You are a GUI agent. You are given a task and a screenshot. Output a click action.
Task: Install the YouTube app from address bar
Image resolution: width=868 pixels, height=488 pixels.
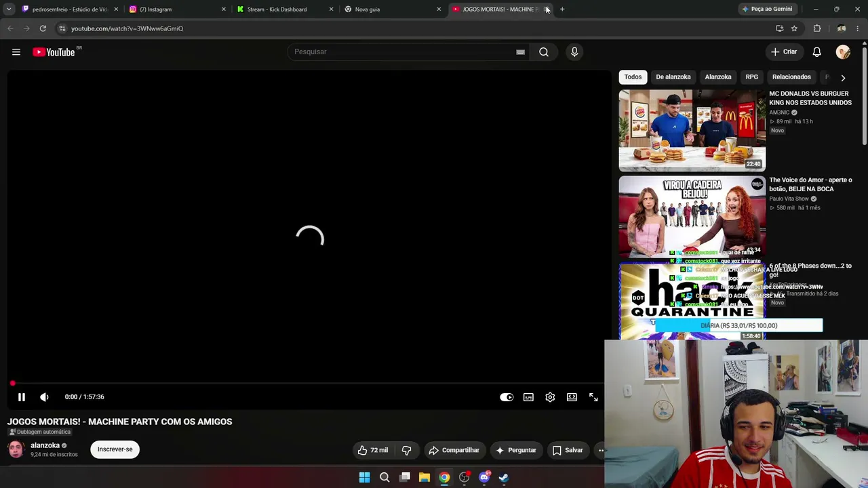[x=779, y=28]
